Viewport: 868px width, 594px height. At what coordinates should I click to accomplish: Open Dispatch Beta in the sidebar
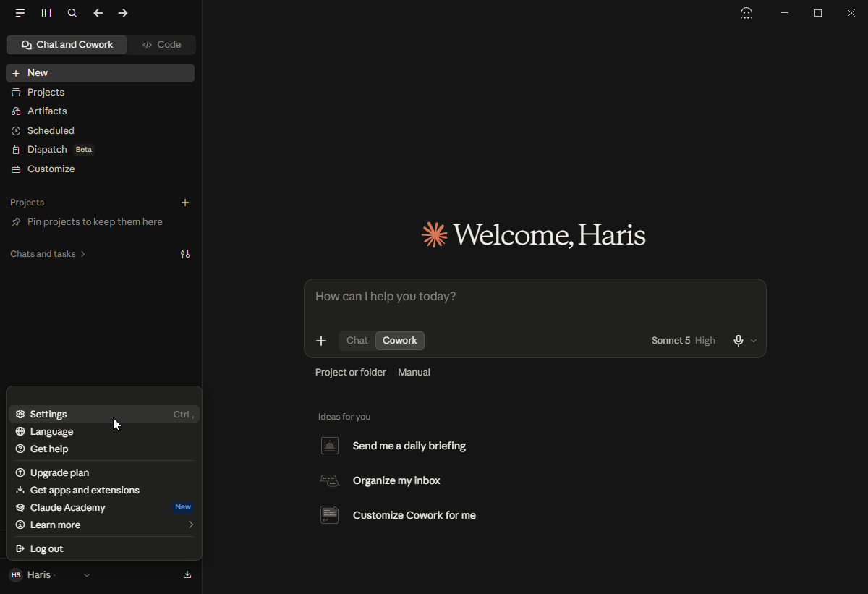click(x=101, y=150)
